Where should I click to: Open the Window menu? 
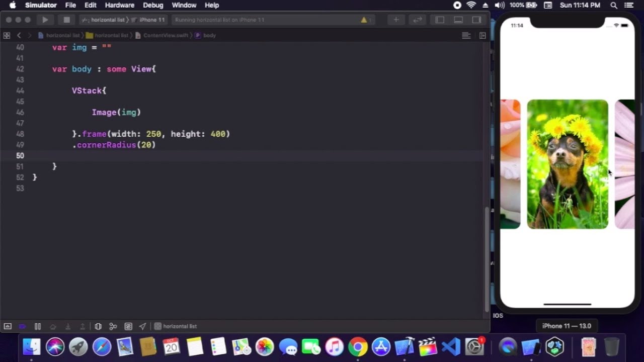pyautogui.click(x=184, y=5)
